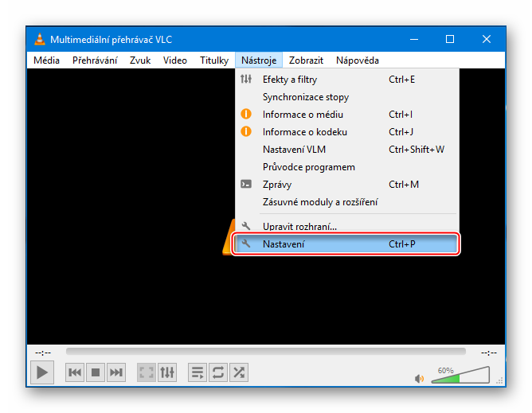The width and height of the screenshot is (532, 413).
Task: Toggle loop repeat mode
Action: pyautogui.click(x=217, y=372)
